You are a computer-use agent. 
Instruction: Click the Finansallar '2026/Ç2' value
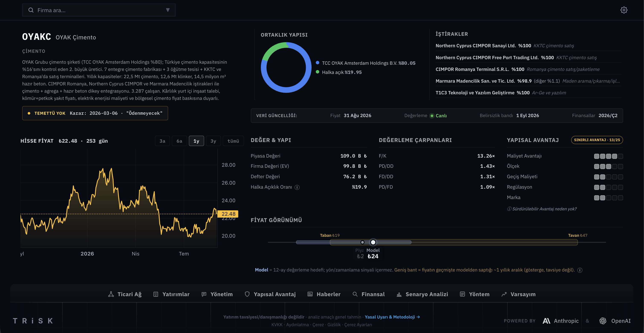point(608,115)
